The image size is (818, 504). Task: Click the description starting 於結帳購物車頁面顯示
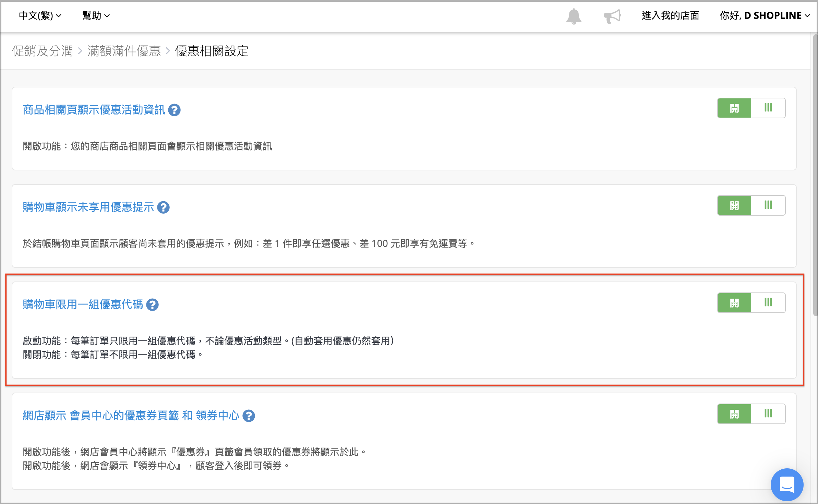pos(249,244)
